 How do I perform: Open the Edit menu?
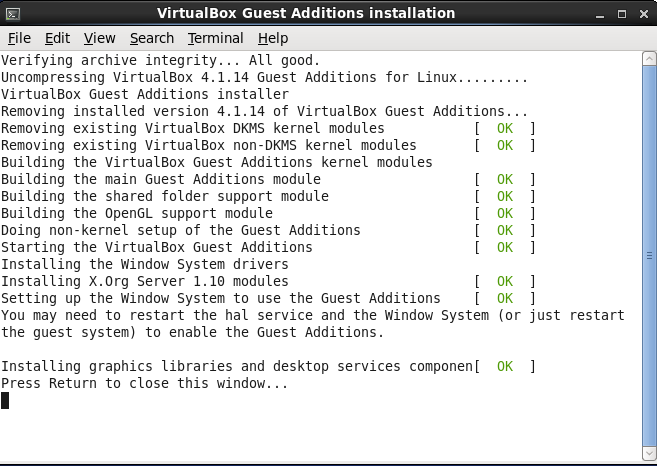click(x=57, y=38)
